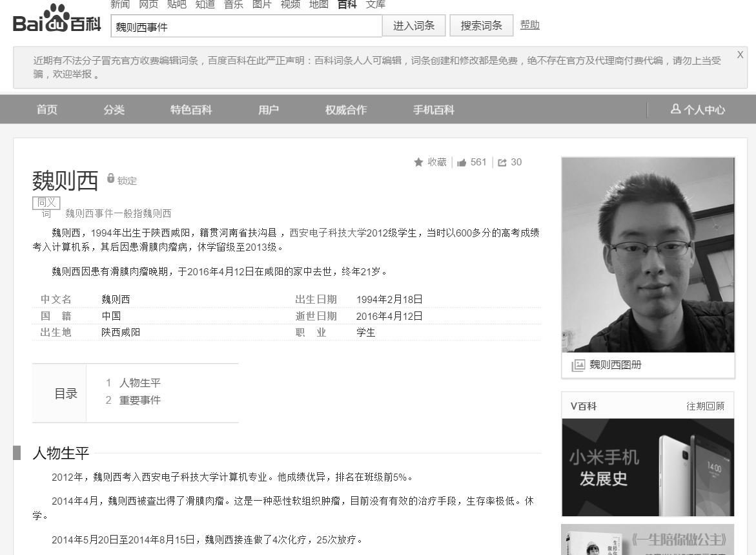756x555 pixels.
Task: Click the Baidu Baike logo
Action: (57, 20)
